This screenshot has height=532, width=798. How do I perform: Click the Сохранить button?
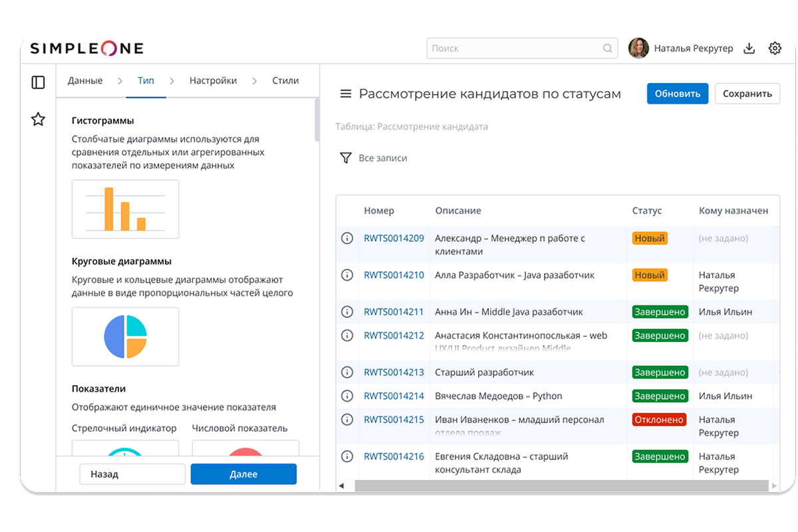[x=747, y=94]
